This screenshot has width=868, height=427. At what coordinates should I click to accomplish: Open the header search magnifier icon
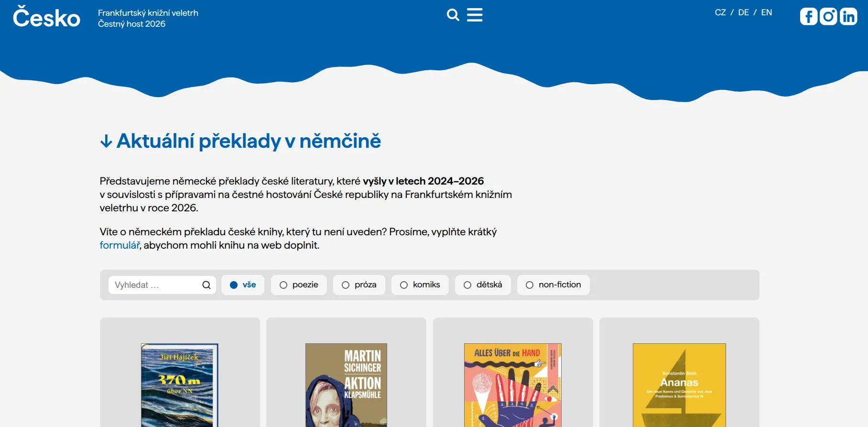coord(453,15)
